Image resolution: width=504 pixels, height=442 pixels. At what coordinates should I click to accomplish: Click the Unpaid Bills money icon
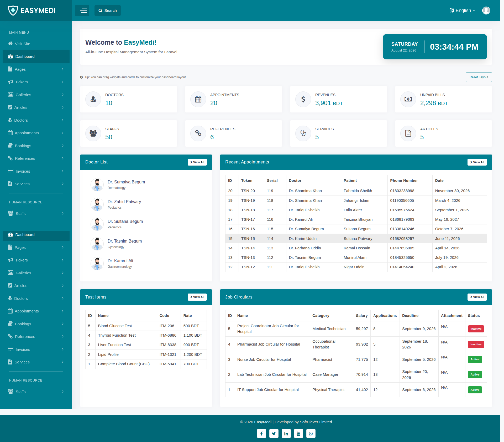[408, 99]
